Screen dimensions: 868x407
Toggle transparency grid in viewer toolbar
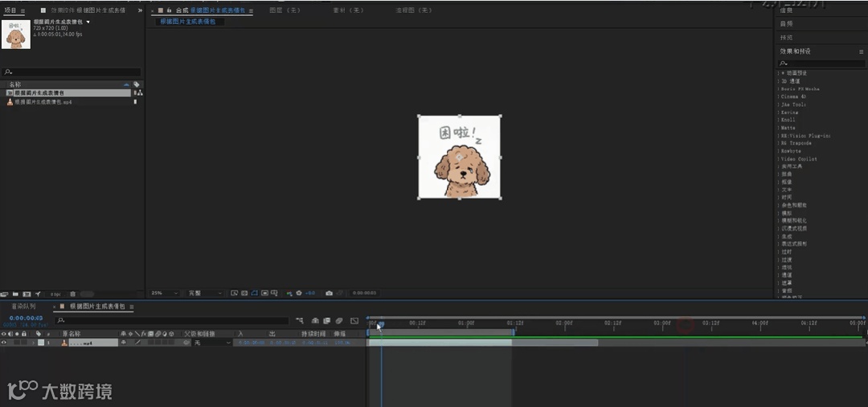tap(244, 293)
